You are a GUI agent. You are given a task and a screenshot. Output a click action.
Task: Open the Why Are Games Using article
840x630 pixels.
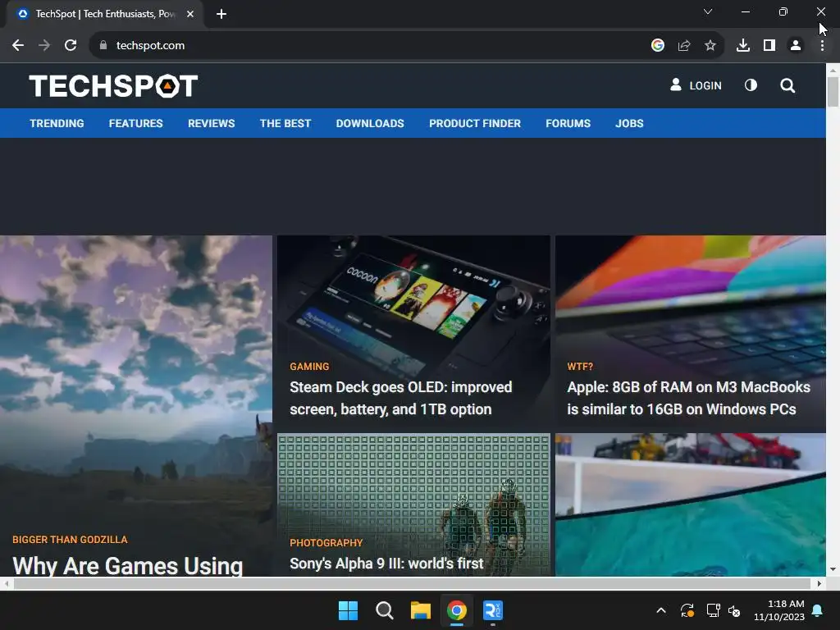click(x=127, y=566)
